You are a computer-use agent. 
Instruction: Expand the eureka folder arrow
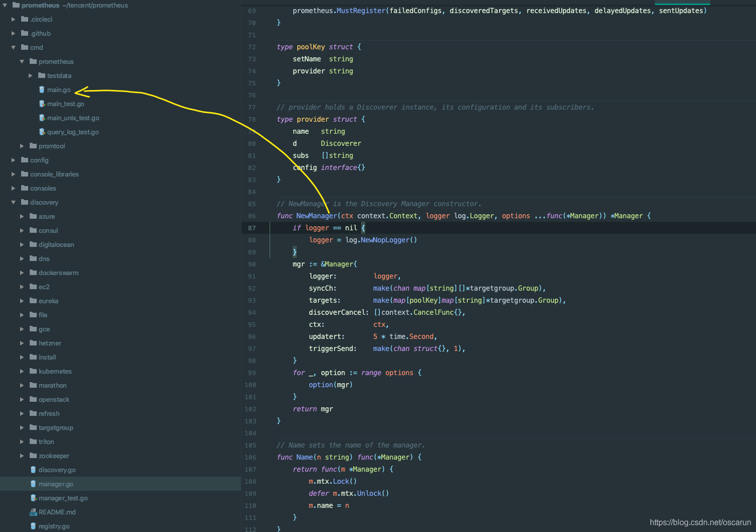coord(22,301)
